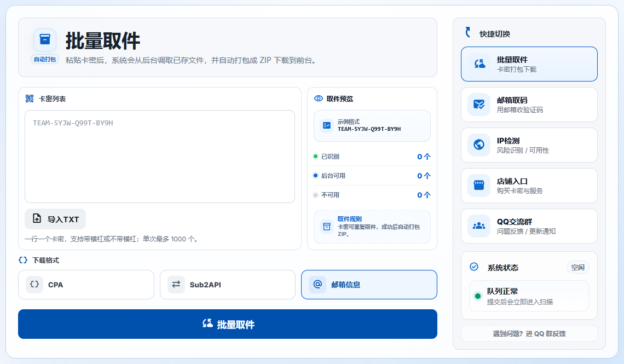Select the Sub2API download format
This screenshot has width=624, height=364.
pyautogui.click(x=228, y=285)
